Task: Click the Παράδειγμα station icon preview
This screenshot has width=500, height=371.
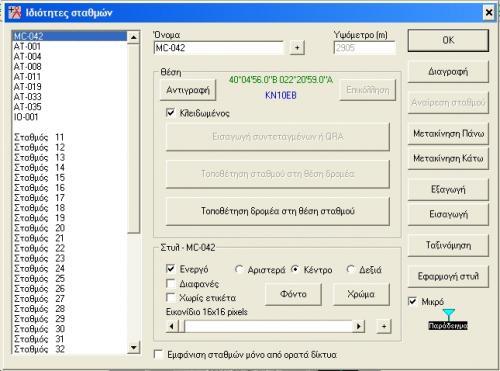Action: [448, 320]
